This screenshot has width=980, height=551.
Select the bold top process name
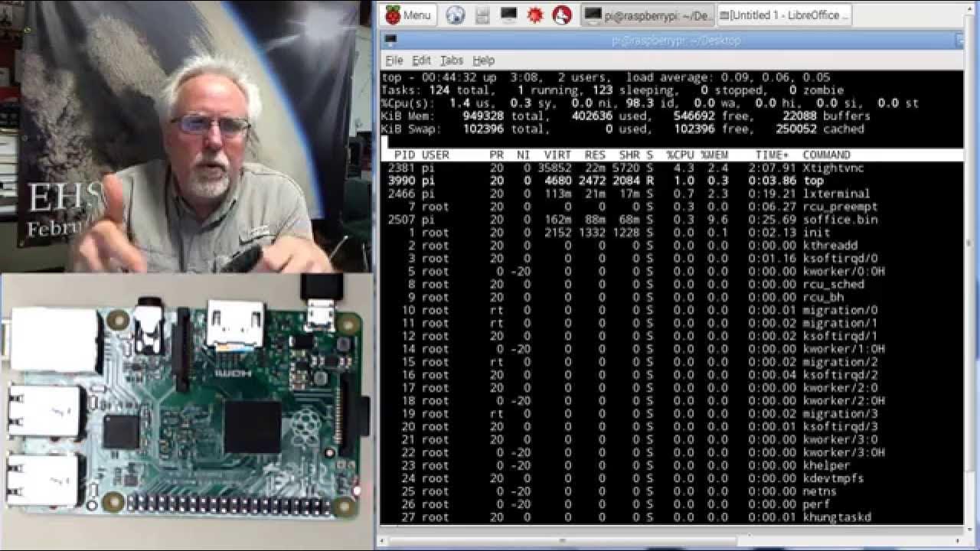[813, 181]
